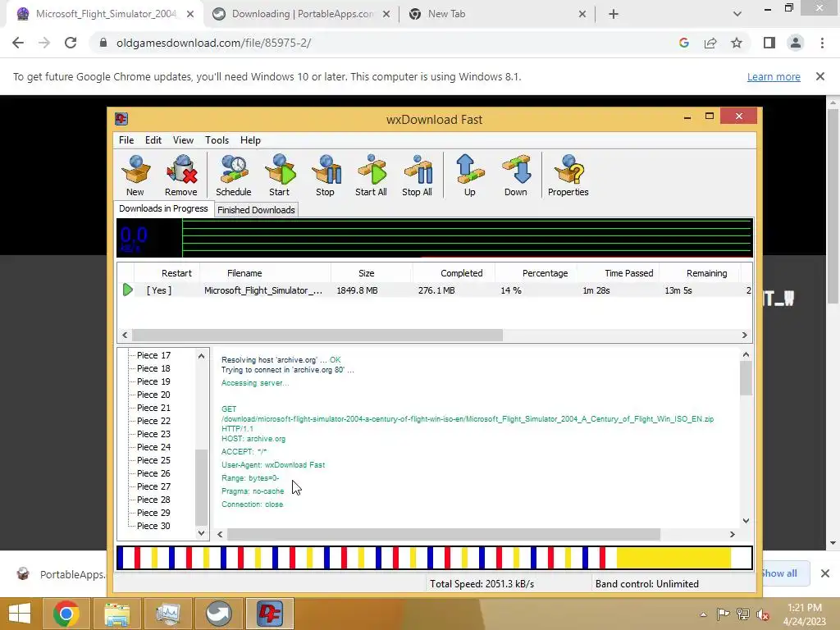Viewport: 840px width, 630px height.
Task: Move download Up with toolbar icon
Action: pos(470,176)
